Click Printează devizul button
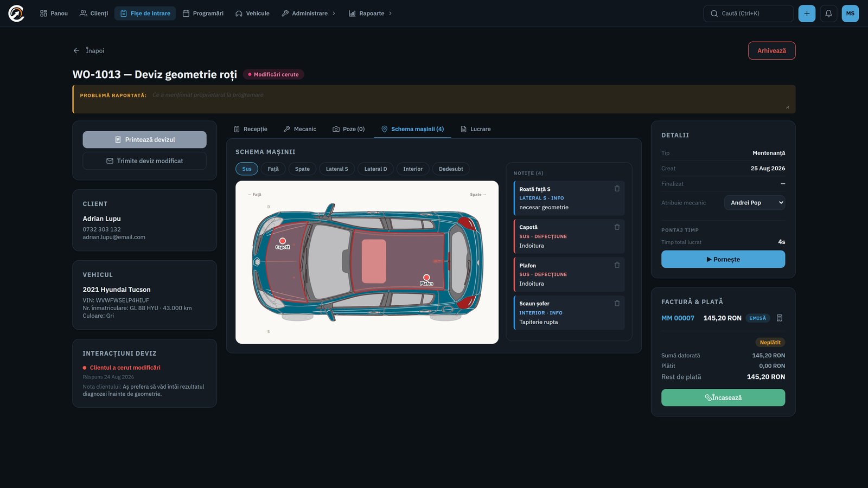 coord(144,140)
